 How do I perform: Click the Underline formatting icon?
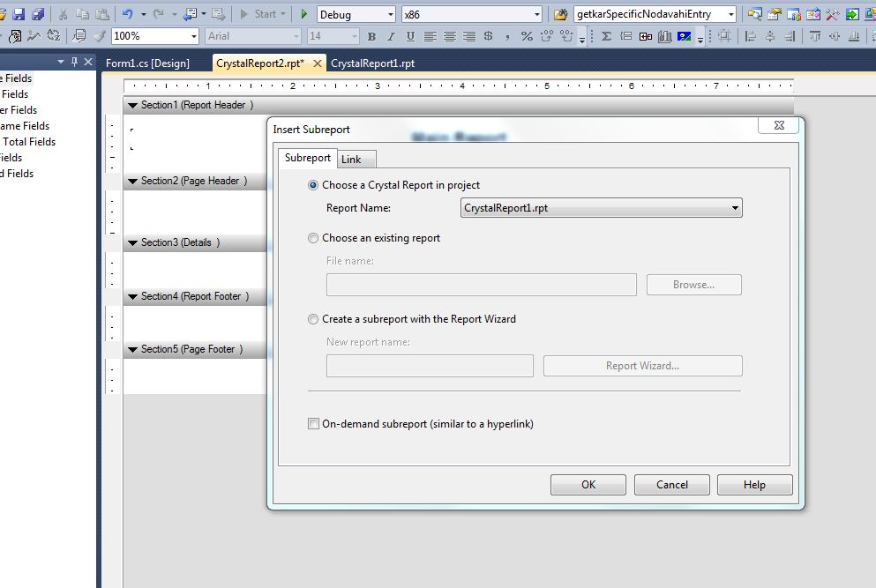[410, 37]
